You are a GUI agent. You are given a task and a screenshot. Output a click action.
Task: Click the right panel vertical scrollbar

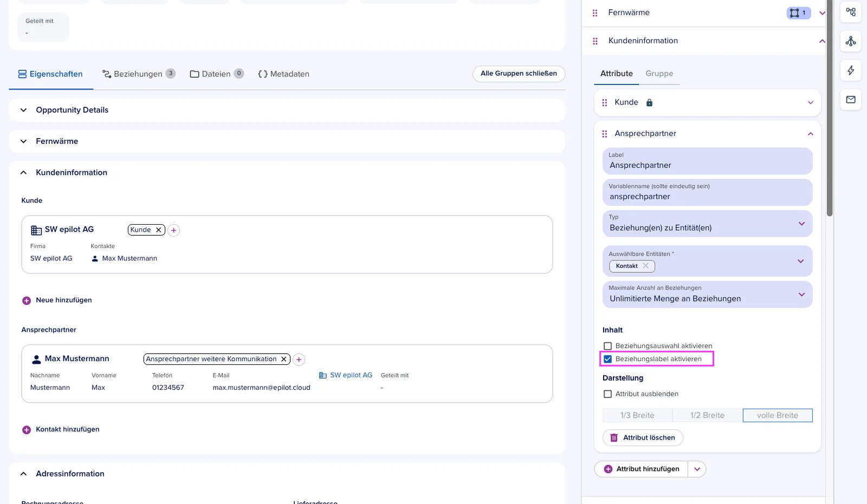pos(829,108)
